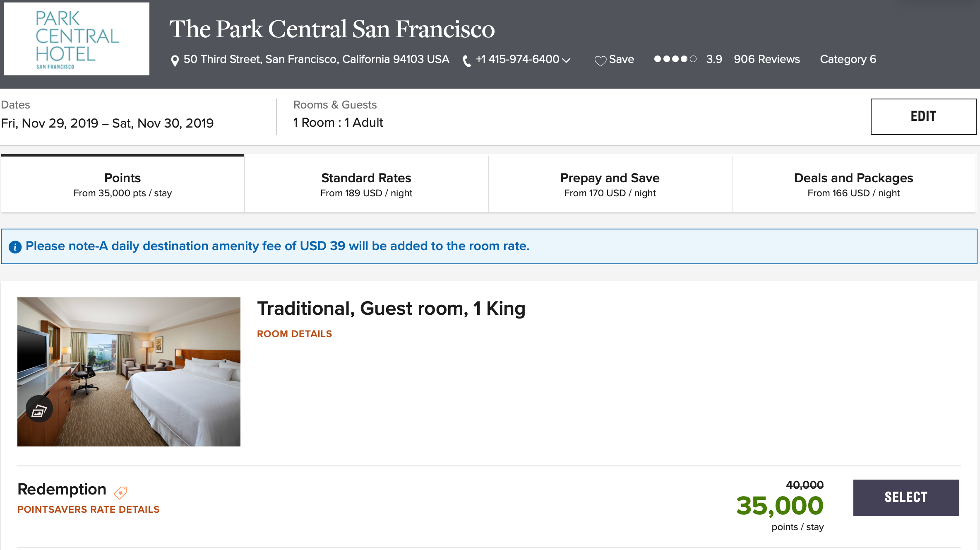Click the Park Central Hotel logo

tap(77, 39)
